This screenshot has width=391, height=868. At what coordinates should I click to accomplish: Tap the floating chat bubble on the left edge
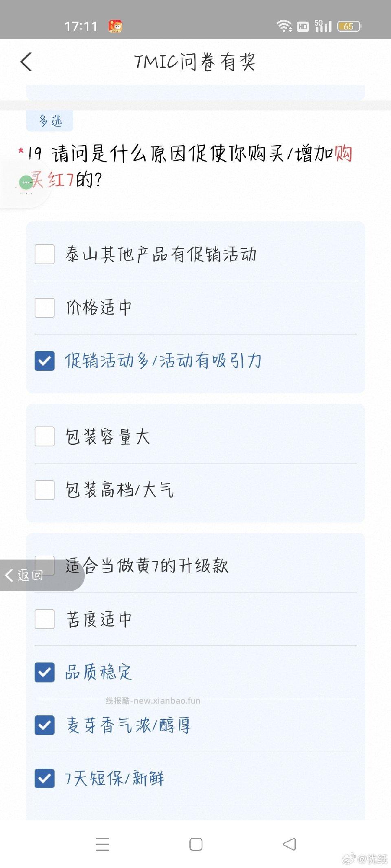click(25, 182)
